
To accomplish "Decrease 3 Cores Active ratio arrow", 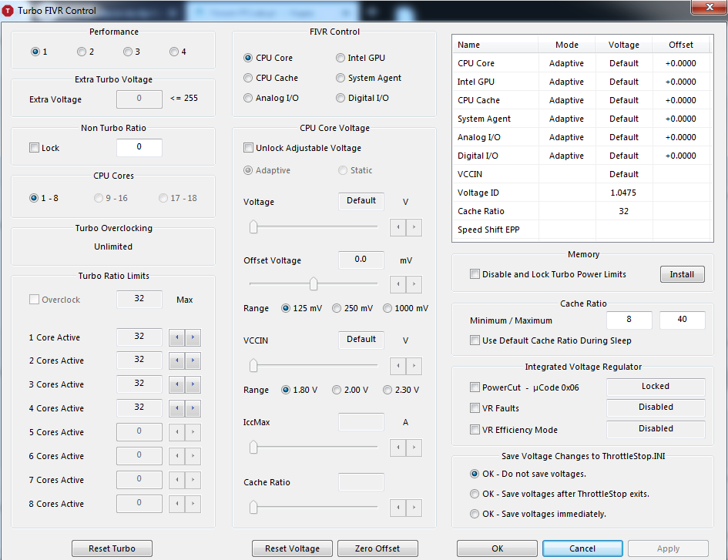I will [177, 384].
